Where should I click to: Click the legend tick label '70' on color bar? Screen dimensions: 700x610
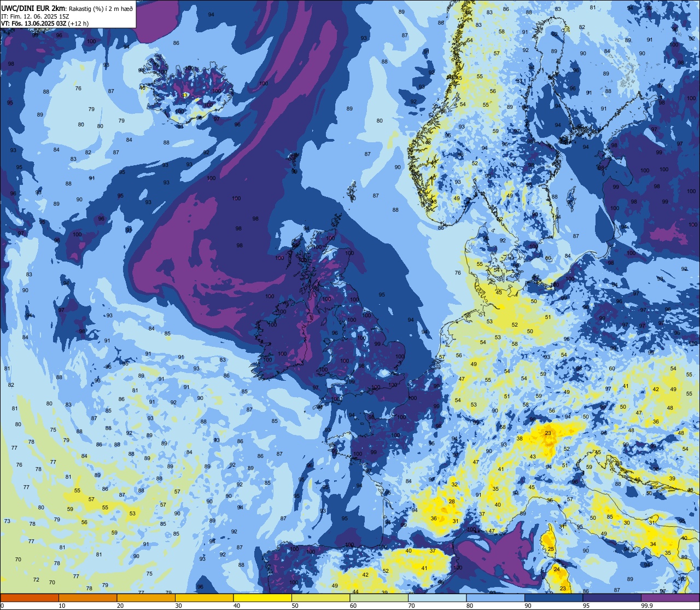coord(412,606)
